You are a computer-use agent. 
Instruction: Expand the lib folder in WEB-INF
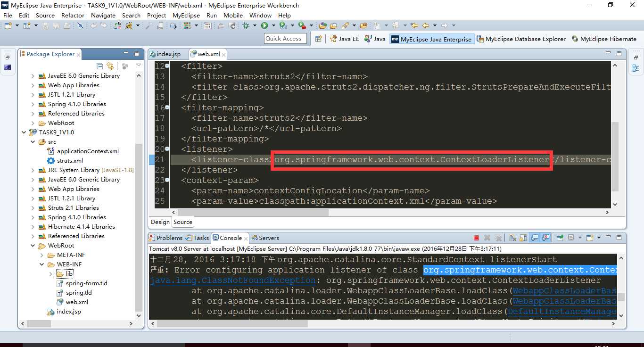pos(51,274)
